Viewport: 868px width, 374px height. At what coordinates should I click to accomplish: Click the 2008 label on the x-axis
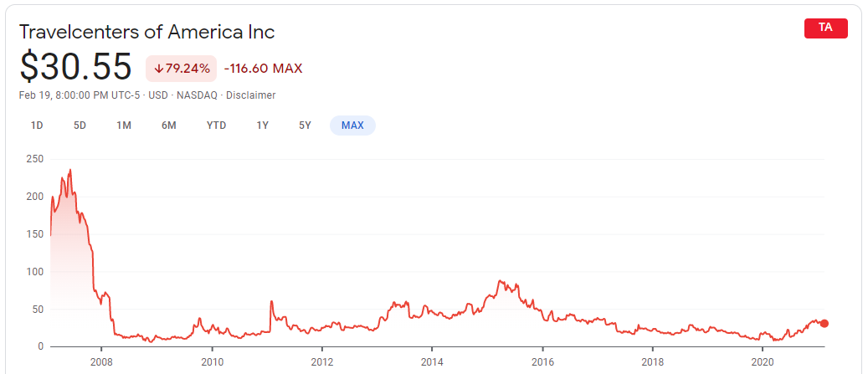(x=101, y=361)
